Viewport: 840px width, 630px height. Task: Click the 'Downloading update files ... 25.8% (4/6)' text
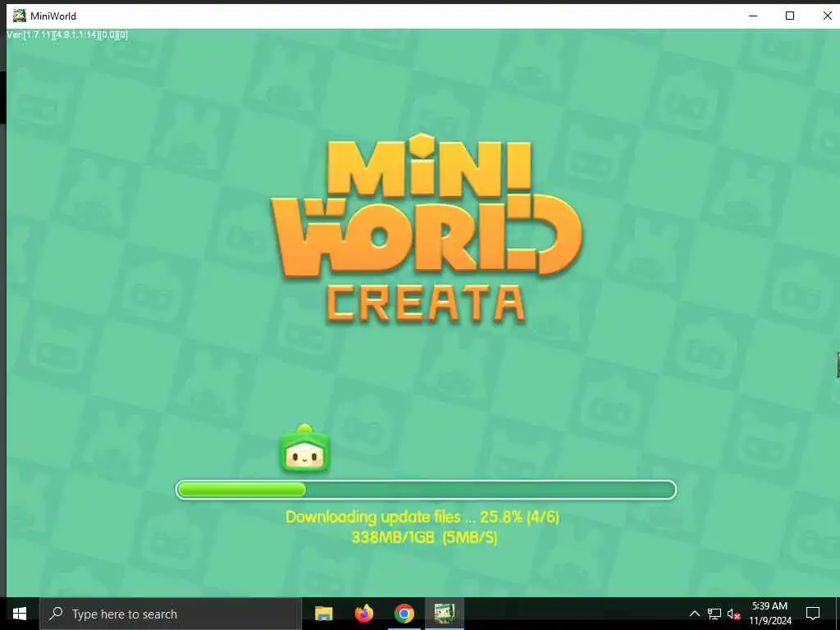point(422,517)
